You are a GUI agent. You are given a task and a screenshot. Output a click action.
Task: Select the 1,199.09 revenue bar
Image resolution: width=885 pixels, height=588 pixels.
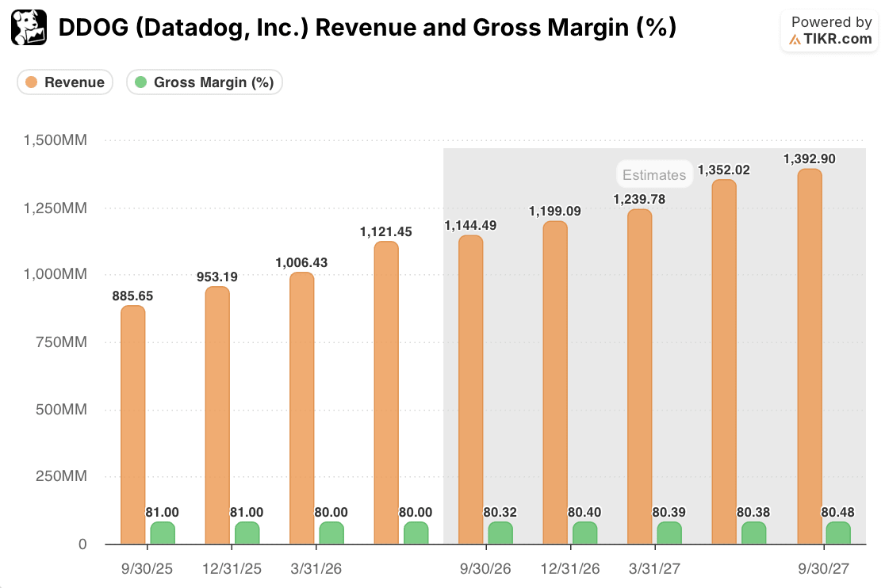pyautogui.click(x=555, y=383)
